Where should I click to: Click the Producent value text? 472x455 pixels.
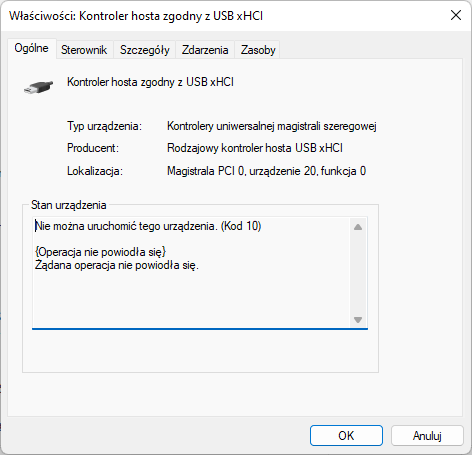point(255,148)
